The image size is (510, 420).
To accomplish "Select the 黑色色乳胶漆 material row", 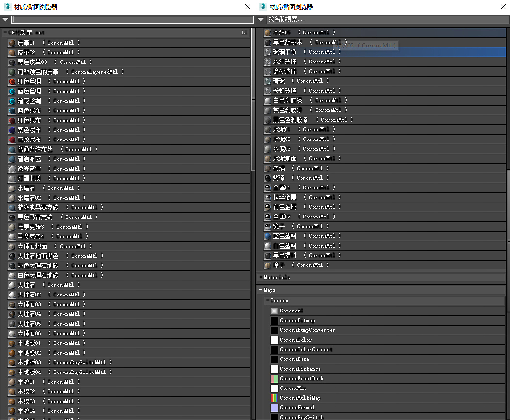I will click(x=384, y=120).
